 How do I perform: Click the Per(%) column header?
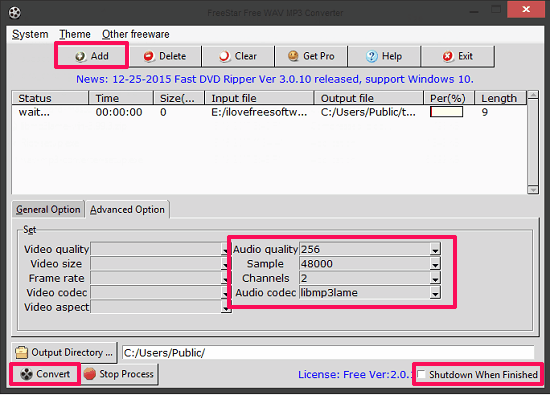click(x=449, y=98)
